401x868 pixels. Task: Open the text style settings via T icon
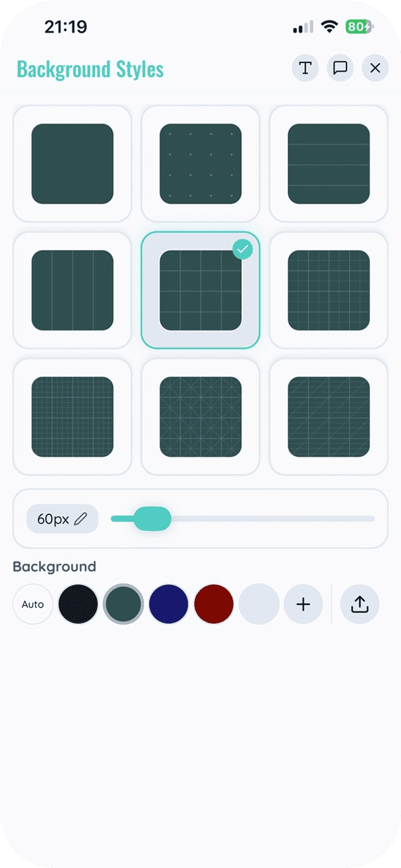click(305, 68)
